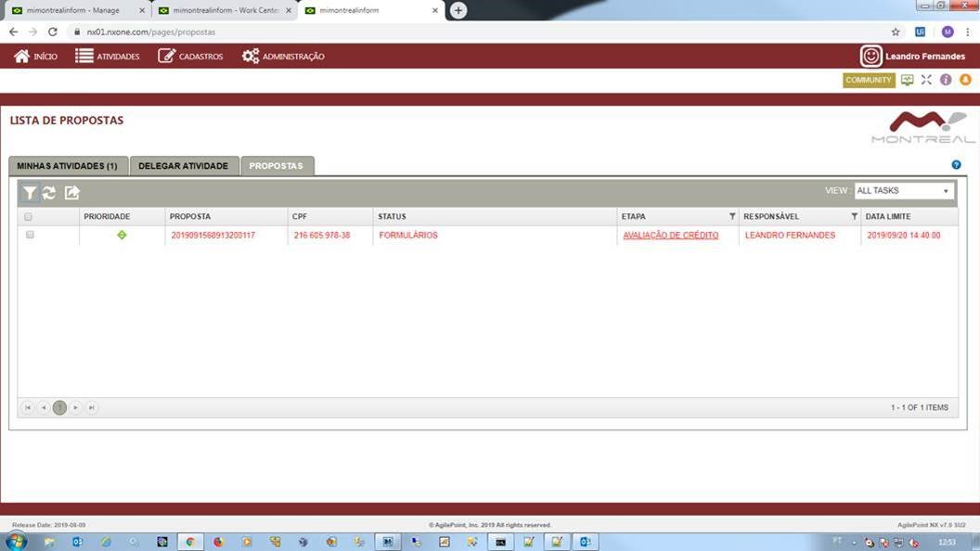Refresh the proposals list
The height and width of the screenshot is (551, 980).
[x=49, y=193]
